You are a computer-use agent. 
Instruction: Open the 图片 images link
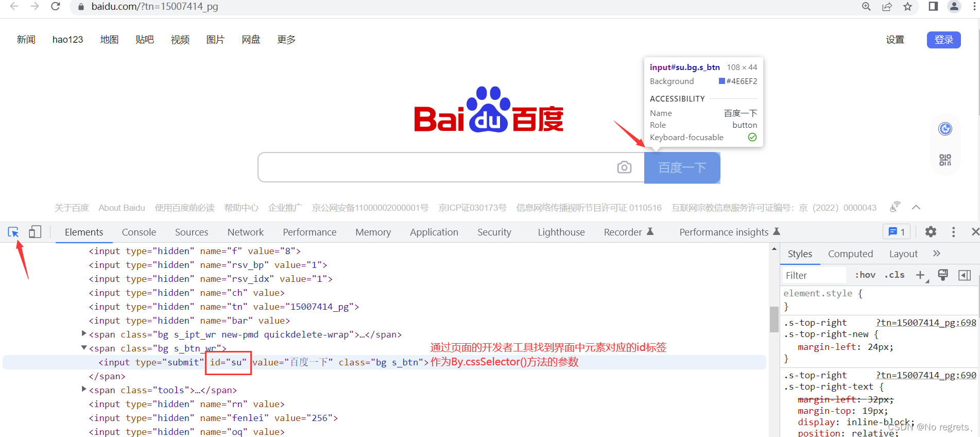[x=215, y=40]
